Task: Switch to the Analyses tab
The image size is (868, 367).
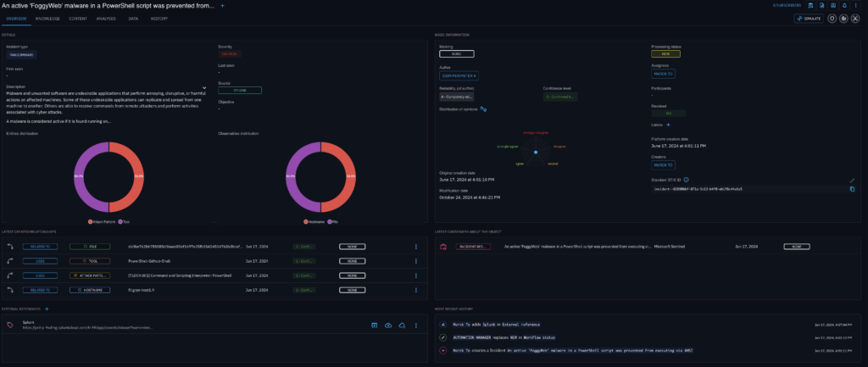Action: 106,19
